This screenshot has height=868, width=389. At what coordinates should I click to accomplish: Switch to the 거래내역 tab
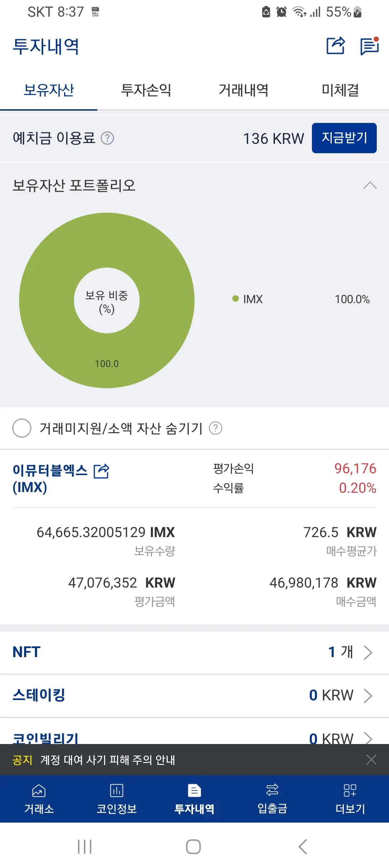point(243,90)
